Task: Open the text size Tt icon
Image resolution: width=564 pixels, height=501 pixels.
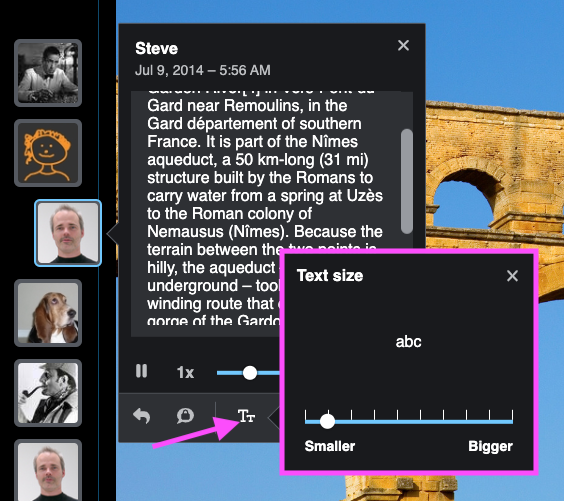Action: [x=246, y=416]
